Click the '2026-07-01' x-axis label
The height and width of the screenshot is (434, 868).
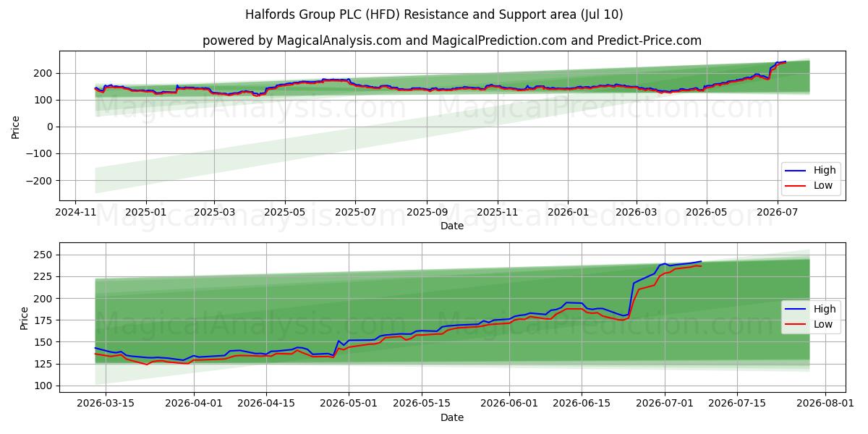click(665, 405)
